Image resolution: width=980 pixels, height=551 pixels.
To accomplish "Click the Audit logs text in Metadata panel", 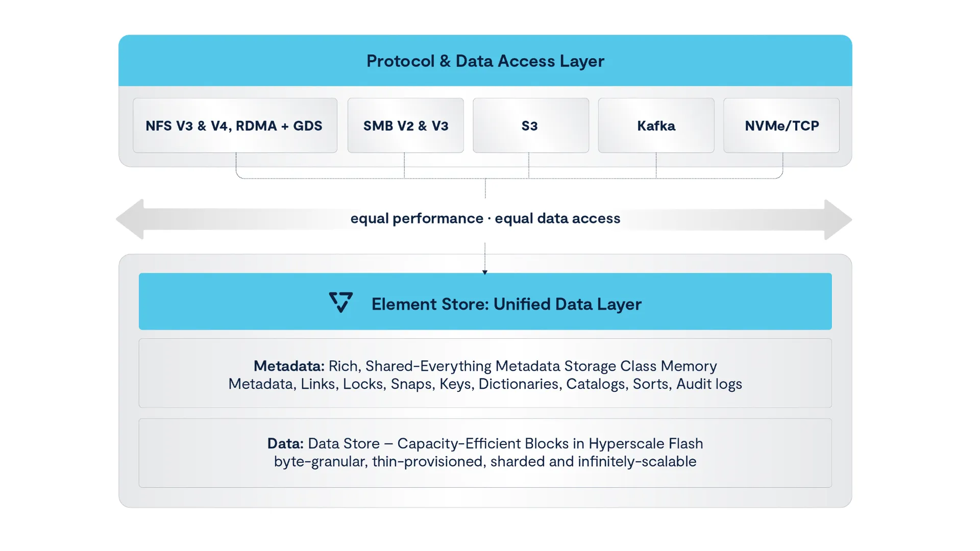I will click(709, 384).
